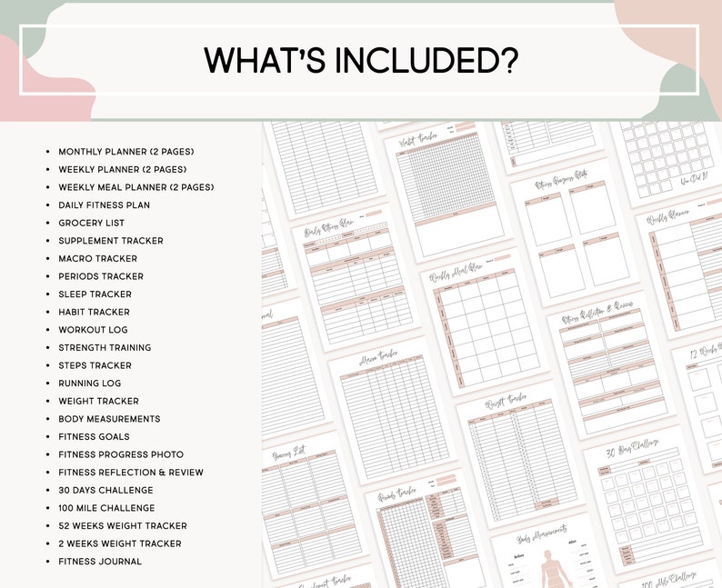Click the 'FITNESS PROGRESS PHOTO' list item
This screenshot has height=588, width=722.
tap(121, 454)
